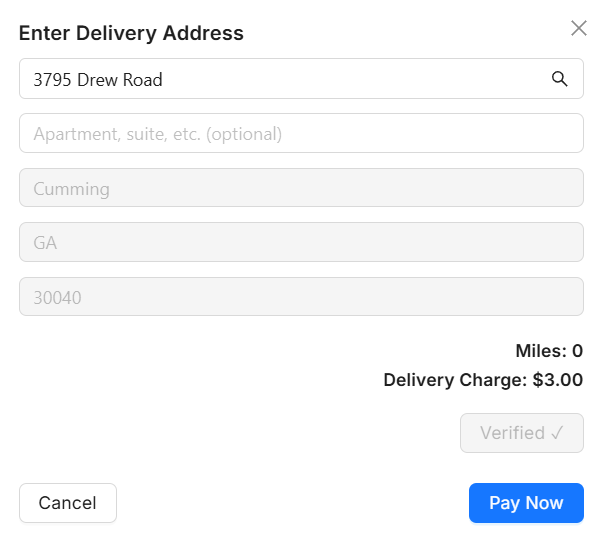Cancel the delivery address entry
The width and height of the screenshot is (604, 539).
tap(68, 503)
